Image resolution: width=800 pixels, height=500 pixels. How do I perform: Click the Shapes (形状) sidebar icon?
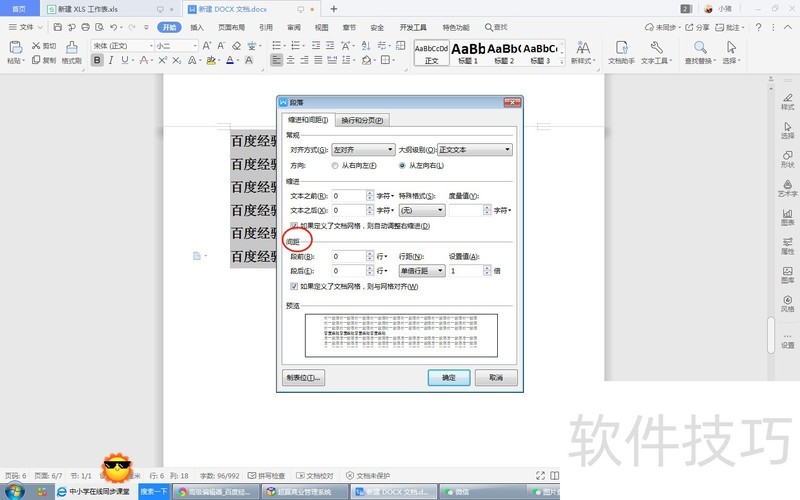[x=788, y=160]
